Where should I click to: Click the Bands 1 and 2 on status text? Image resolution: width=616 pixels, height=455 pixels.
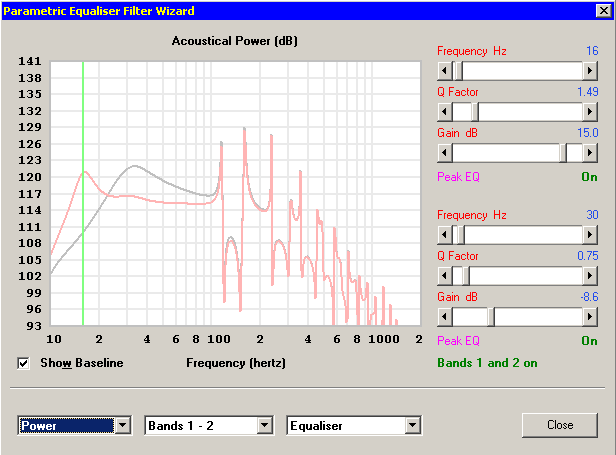coord(487,363)
